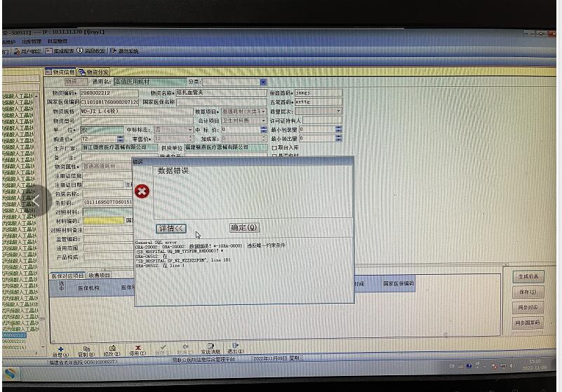Click the 同步对应 button

point(528,307)
